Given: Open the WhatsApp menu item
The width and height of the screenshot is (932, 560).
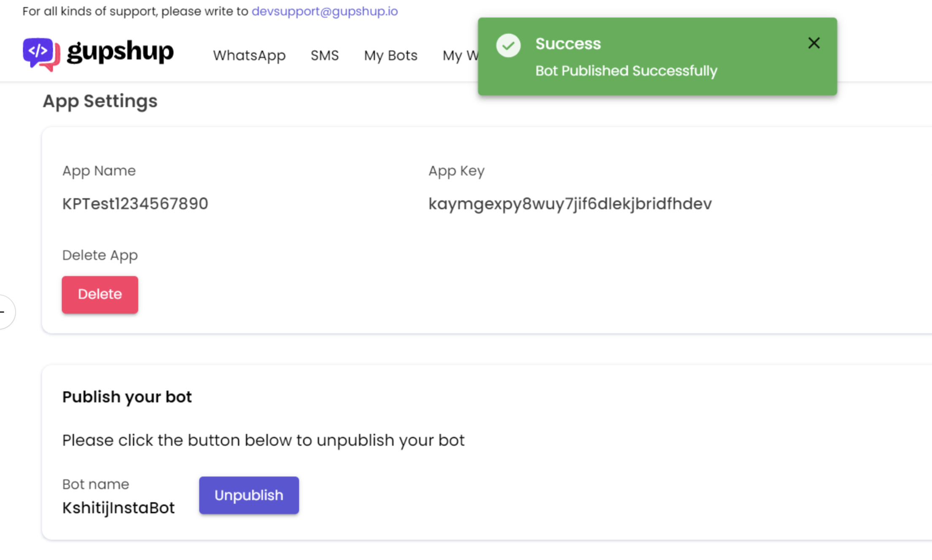Looking at the screenshot, I should click(x=249, y=55).
